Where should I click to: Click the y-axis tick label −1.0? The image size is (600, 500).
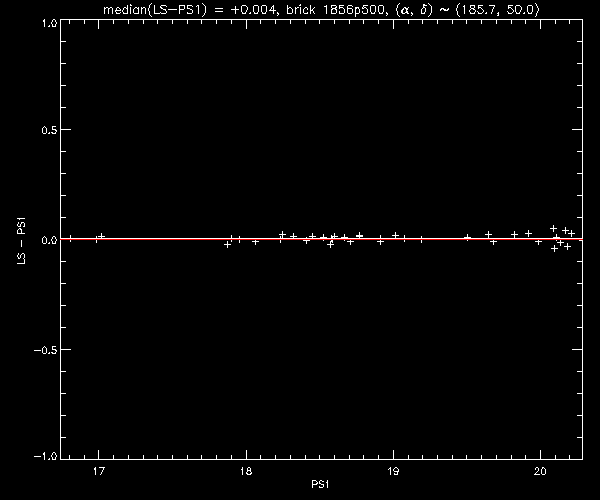[46, 456]
